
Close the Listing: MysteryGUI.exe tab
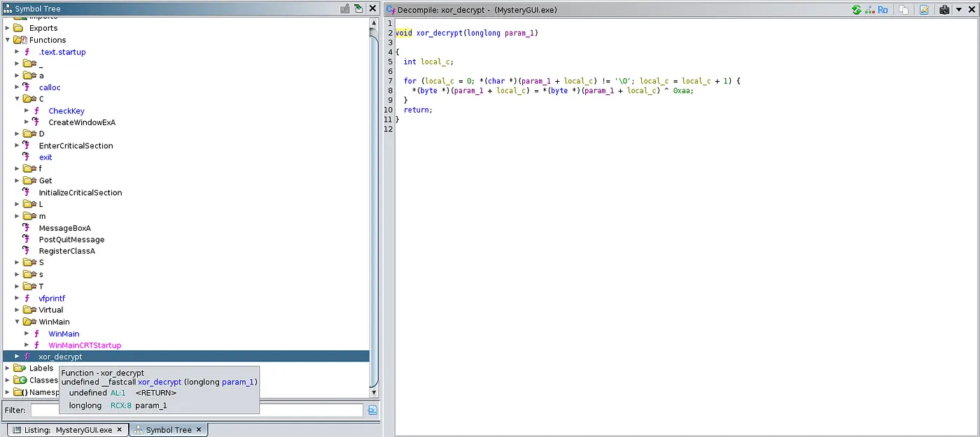click(x=120, y=430)
